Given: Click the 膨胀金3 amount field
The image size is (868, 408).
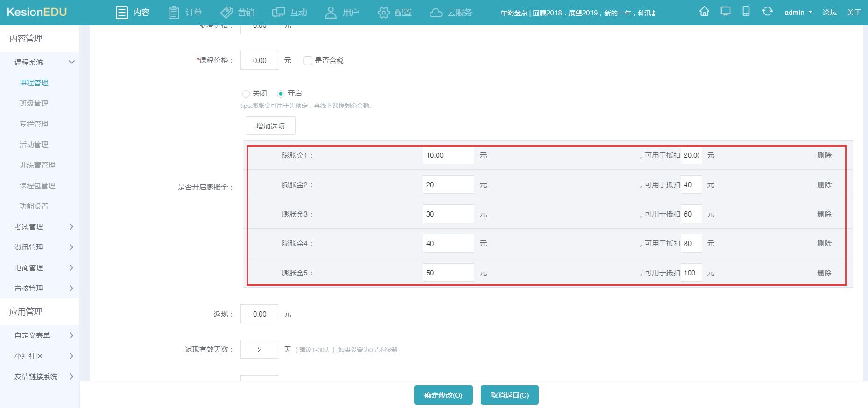Looking at the screenshot, I should coord(448,214).
